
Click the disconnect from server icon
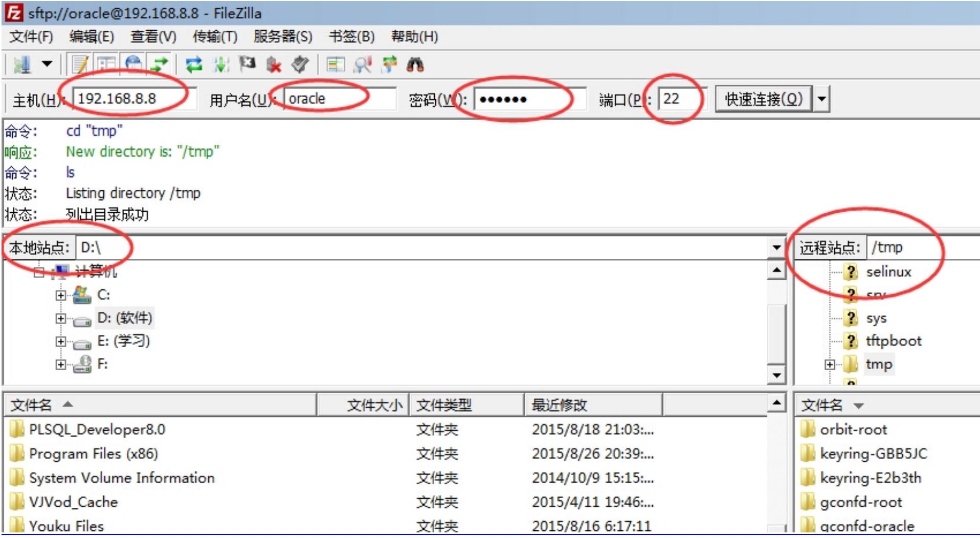274,64
